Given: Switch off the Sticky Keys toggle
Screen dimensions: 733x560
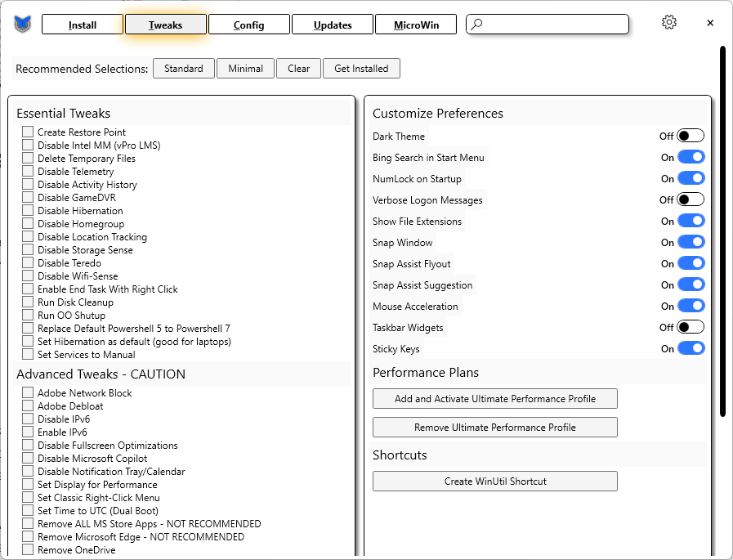Looking at the screenshot, I should [691, 348].
